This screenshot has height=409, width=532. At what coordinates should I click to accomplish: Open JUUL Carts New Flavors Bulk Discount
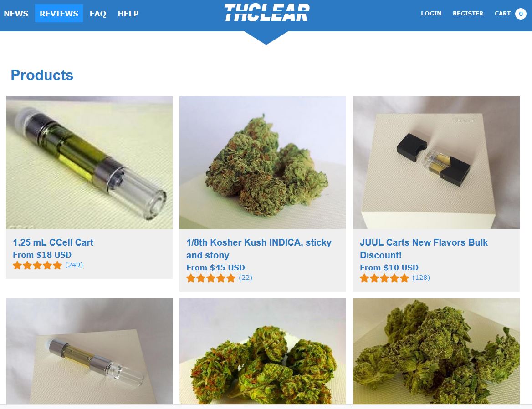424,249
